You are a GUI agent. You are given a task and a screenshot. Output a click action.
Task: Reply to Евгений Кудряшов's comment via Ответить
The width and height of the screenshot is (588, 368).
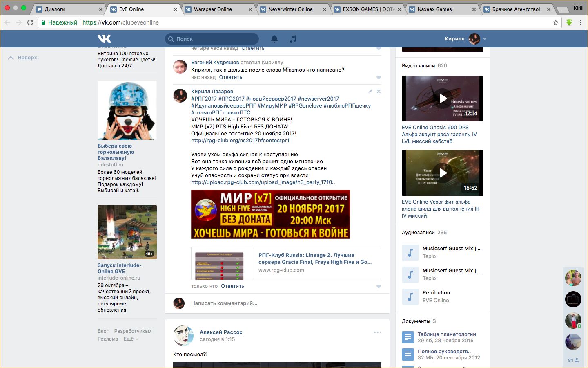coord(231,77)
